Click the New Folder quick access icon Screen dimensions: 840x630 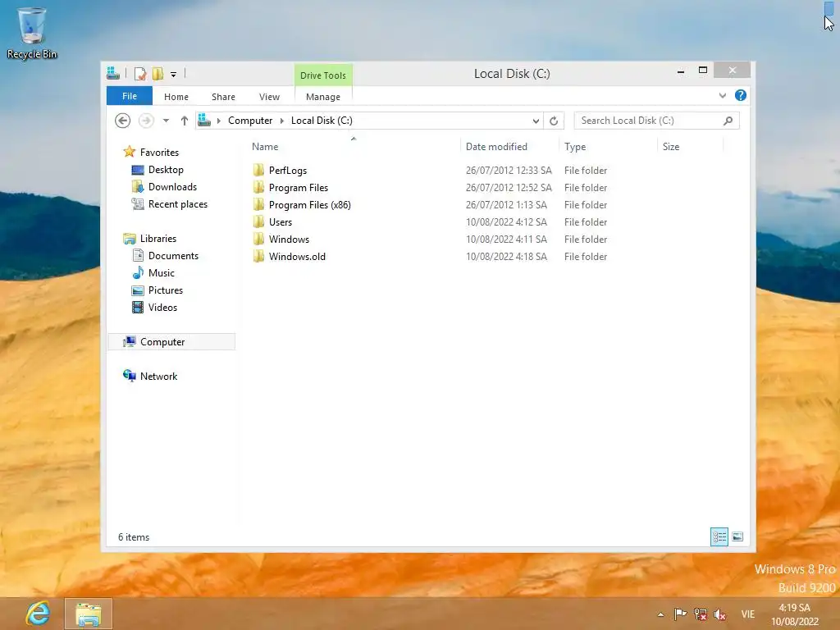[x=157, y=73]
